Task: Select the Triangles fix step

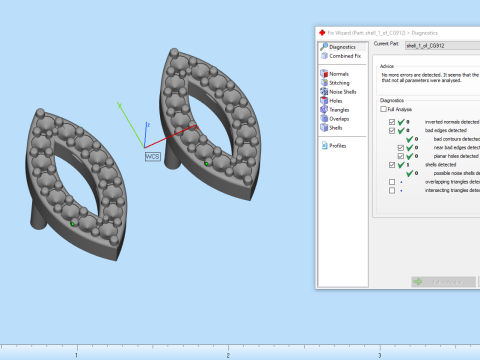Action: (335, 110)
